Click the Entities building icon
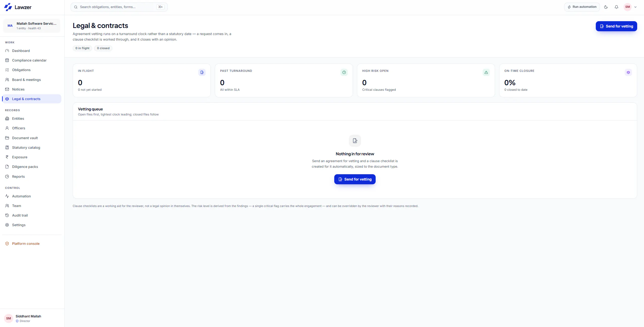This screenshot has width=644, height=327. 7,118
